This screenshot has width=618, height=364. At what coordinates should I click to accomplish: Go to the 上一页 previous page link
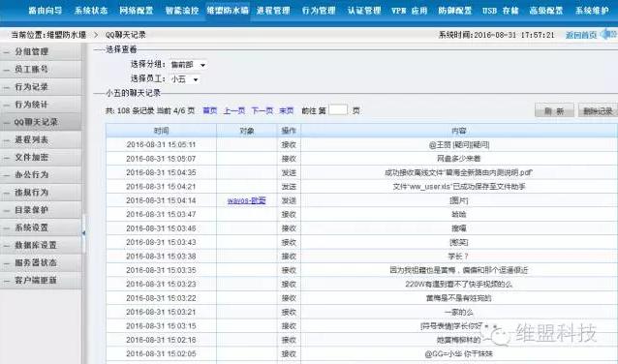234,110
